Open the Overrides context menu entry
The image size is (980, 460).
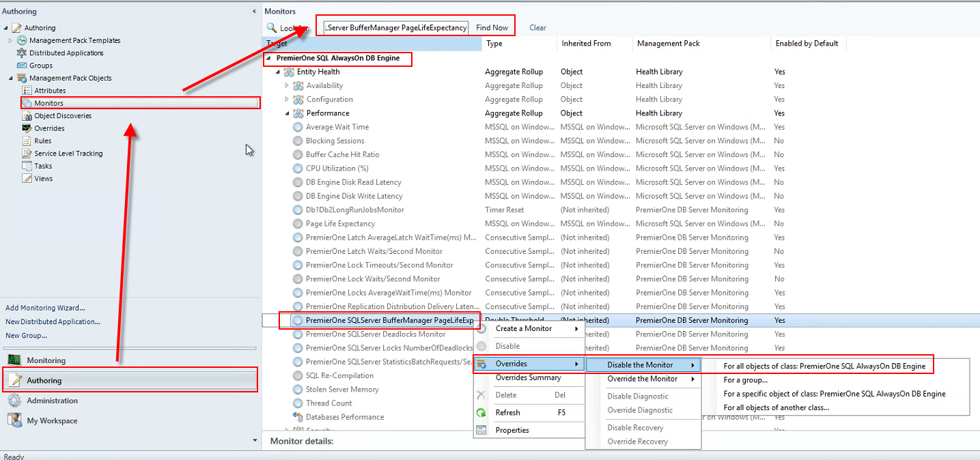pos(529,364)
